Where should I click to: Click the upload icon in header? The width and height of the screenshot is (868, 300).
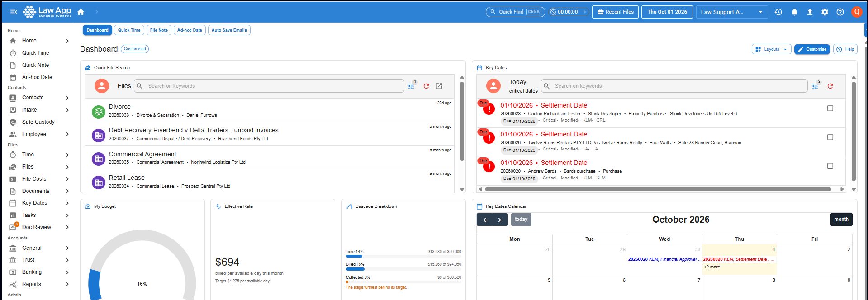[810, 12]
